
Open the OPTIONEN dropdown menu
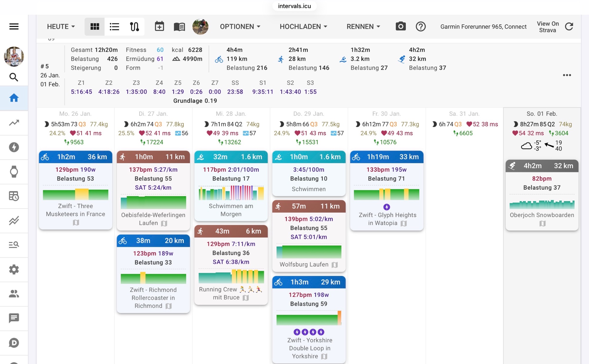240,27
